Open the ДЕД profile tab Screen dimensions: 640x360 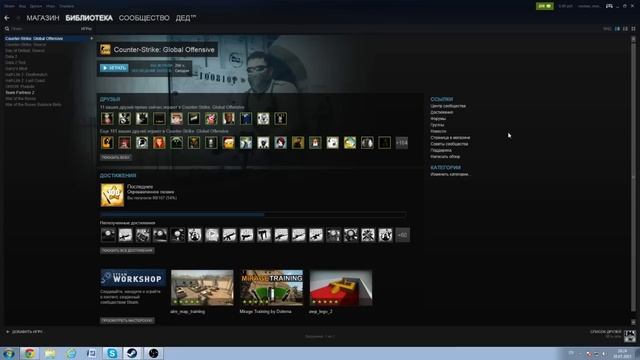(186, 18)
